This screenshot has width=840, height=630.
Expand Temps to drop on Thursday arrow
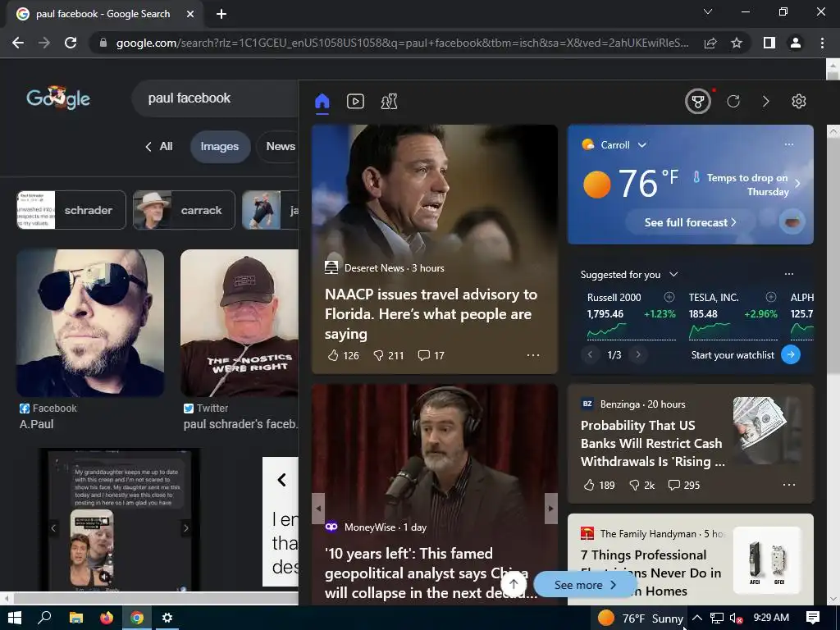pyautogui.click(x=797, y=184)
